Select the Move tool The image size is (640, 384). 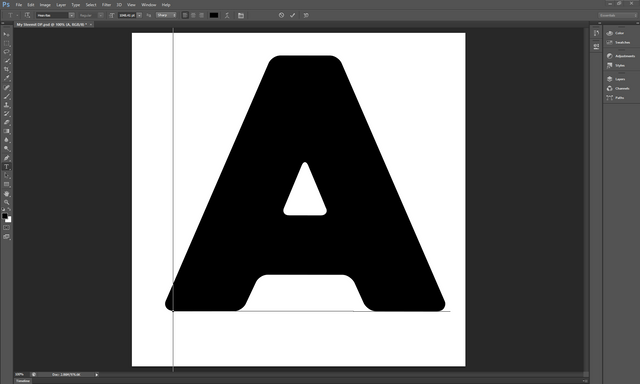6,34
